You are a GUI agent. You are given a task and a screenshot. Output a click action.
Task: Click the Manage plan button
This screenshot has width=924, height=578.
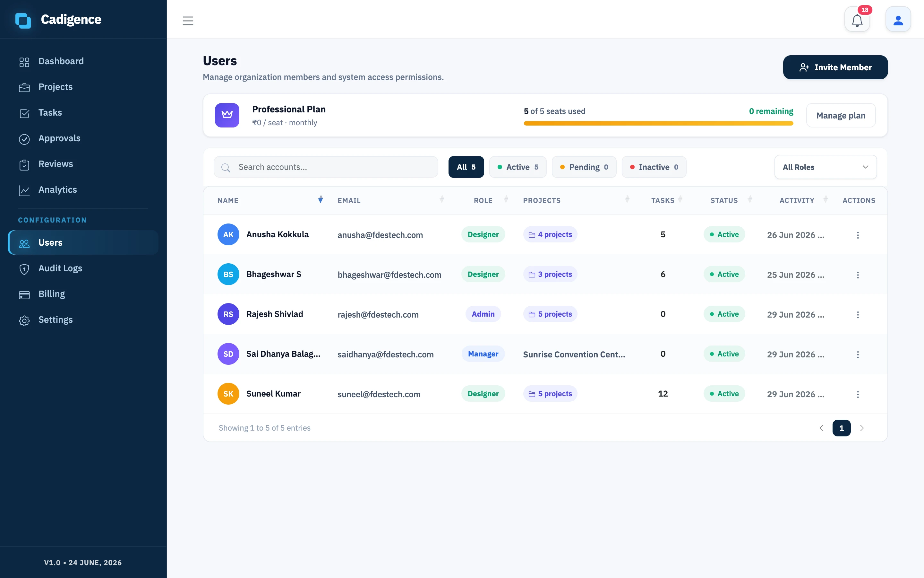click(x=841, y=116)
